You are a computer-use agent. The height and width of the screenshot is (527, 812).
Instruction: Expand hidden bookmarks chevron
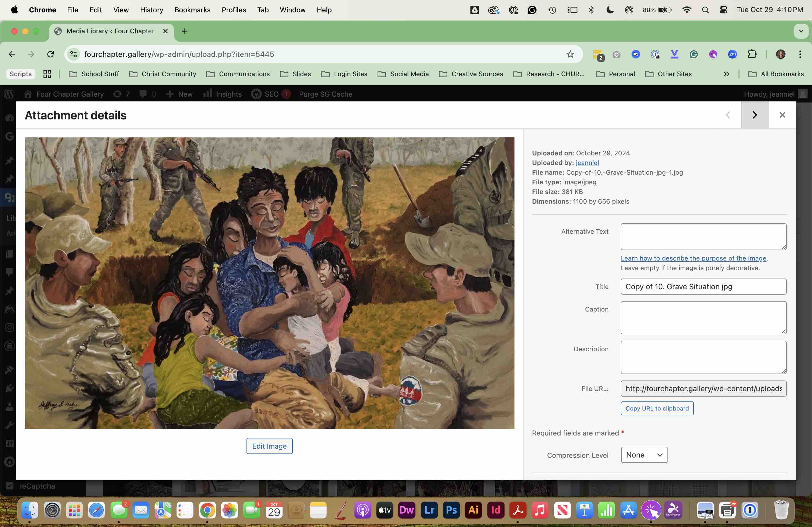[x=726, y=74]
